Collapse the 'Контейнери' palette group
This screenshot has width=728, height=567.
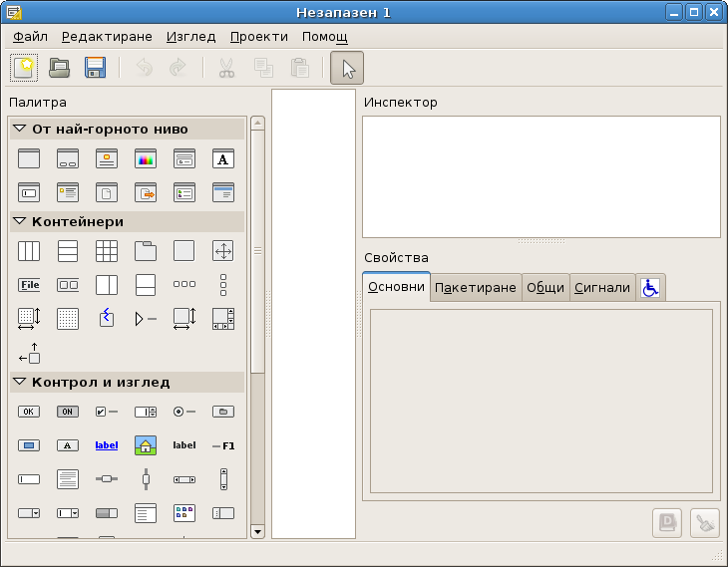19,221
